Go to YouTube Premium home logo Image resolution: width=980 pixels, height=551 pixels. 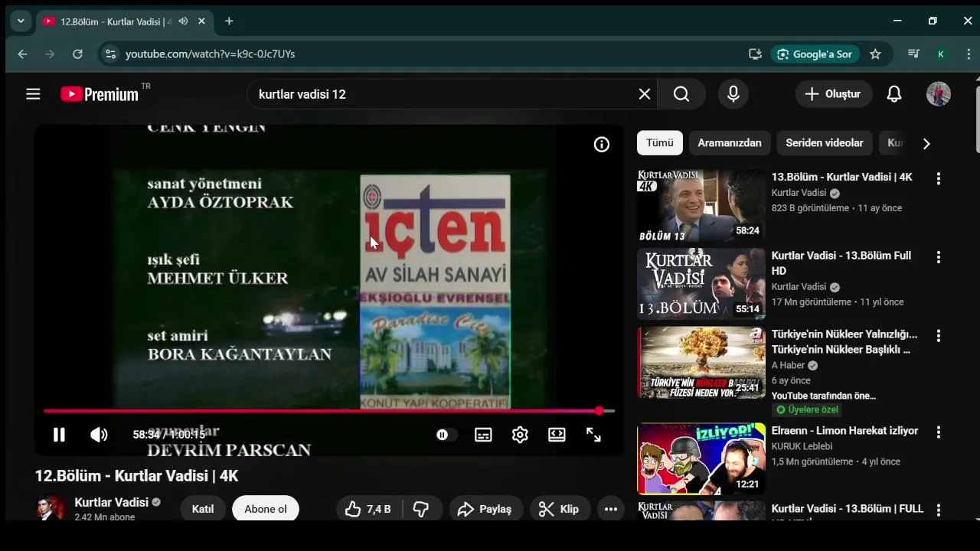(100, 94)
